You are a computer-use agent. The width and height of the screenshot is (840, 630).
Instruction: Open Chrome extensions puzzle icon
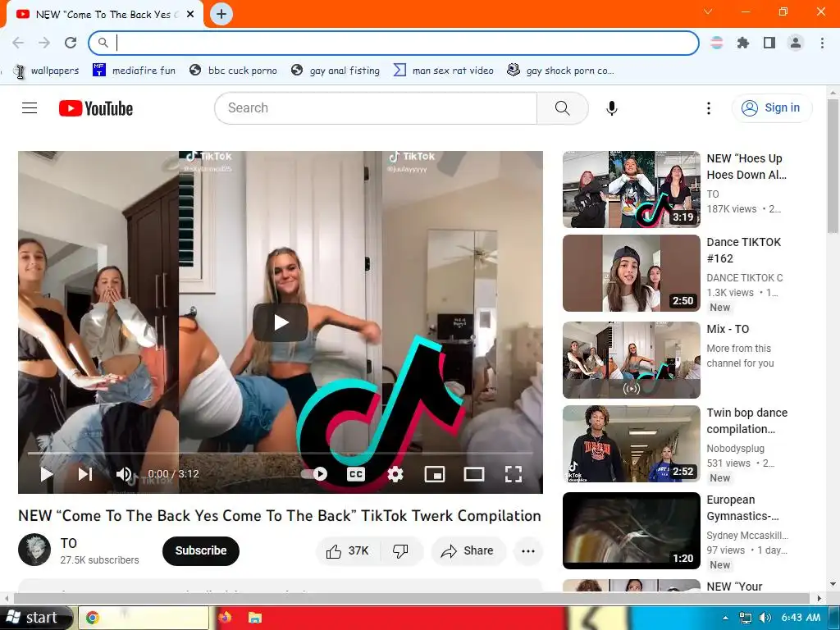[x=743, y=43]
